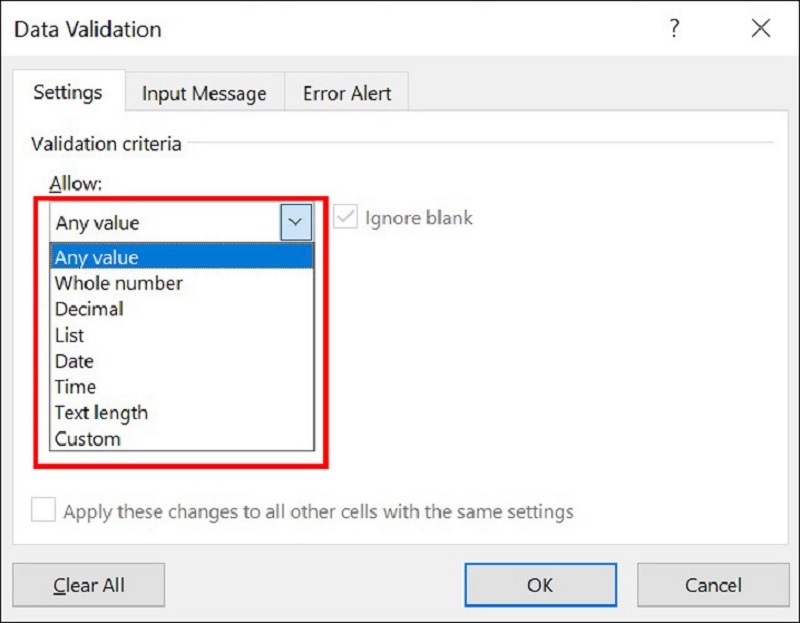Switch to the Settings tab

pos(68,93)
